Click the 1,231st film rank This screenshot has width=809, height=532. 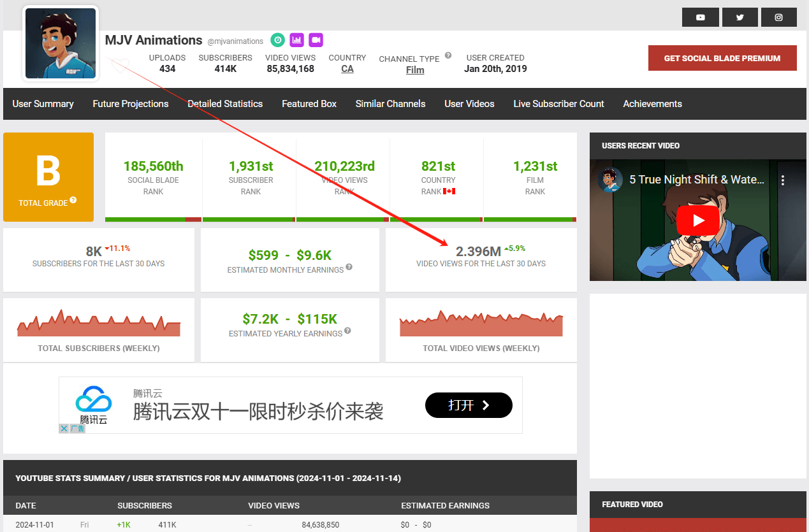(535, 166)
